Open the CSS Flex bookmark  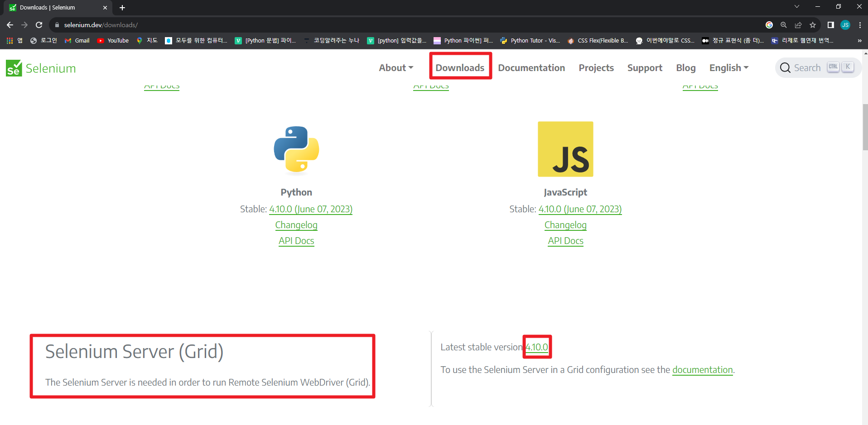pos(598,41)
